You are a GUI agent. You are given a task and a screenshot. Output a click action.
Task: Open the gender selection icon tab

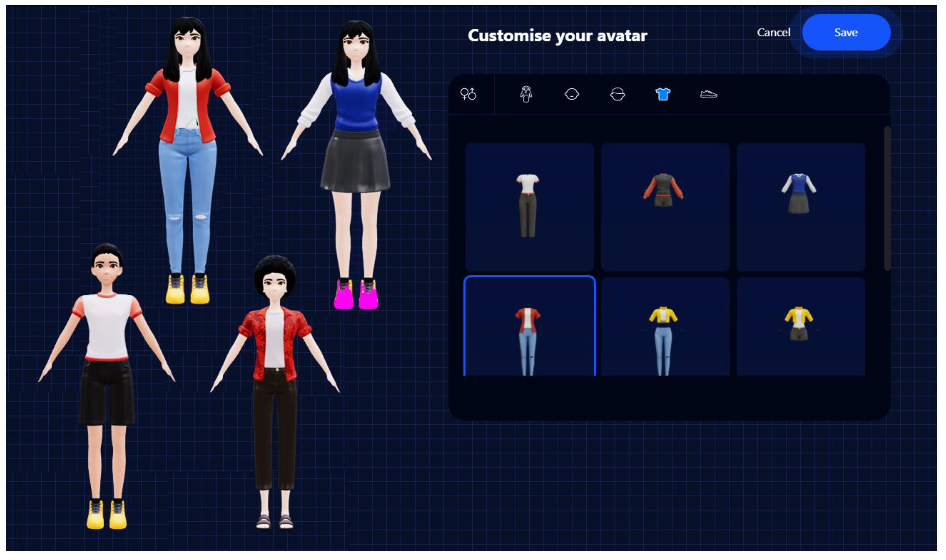tap(468, 94)
